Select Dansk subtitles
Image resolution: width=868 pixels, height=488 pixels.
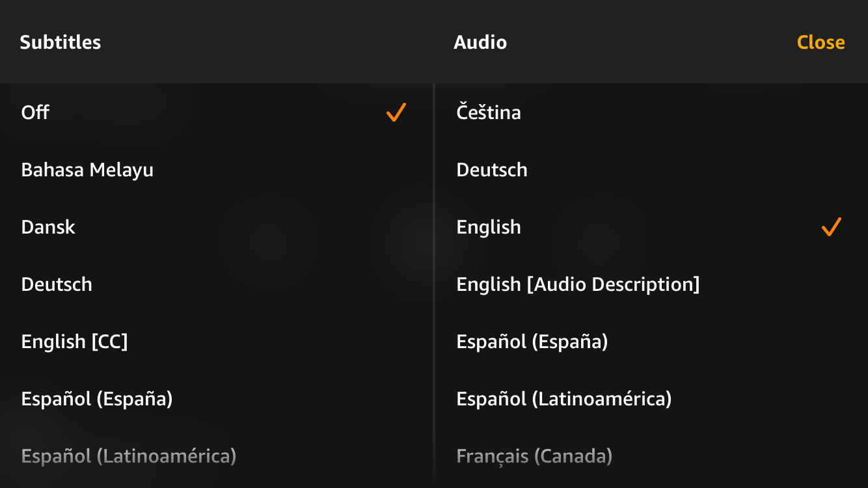(x=48, y=227)
